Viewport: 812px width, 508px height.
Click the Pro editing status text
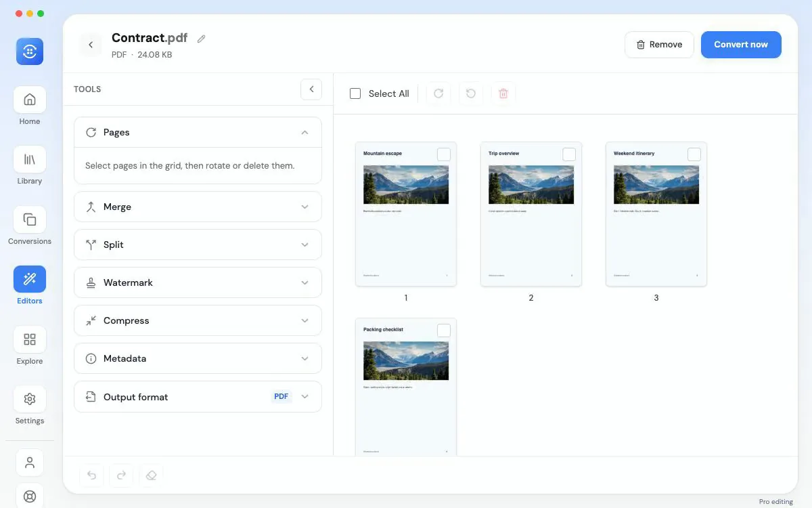(776, 502)
